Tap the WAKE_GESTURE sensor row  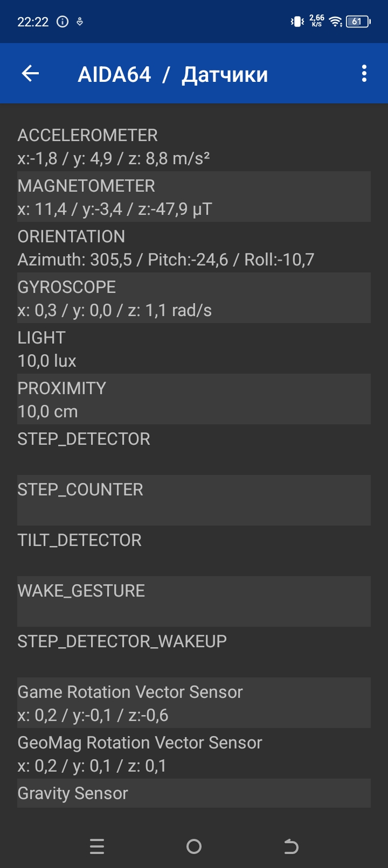pyautogui.click(x=193, y=601)
